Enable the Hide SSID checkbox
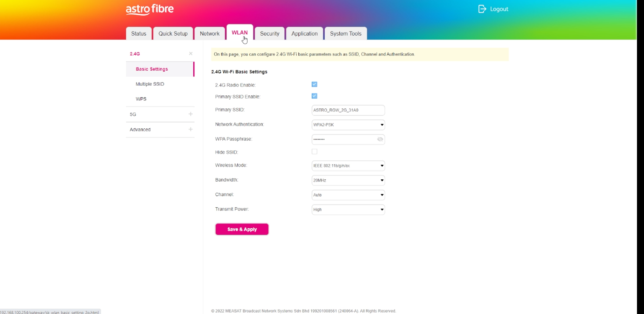This screenshot has height=314, width=644. click(314, 152)
